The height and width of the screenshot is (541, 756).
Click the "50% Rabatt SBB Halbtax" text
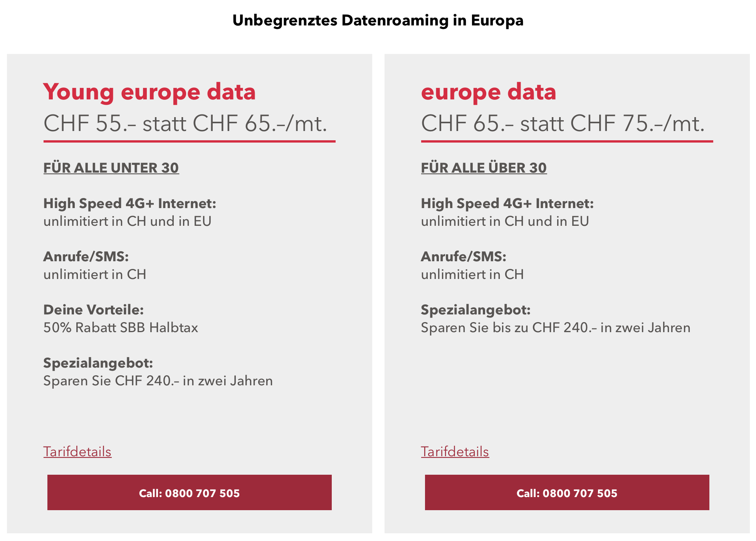121,328
